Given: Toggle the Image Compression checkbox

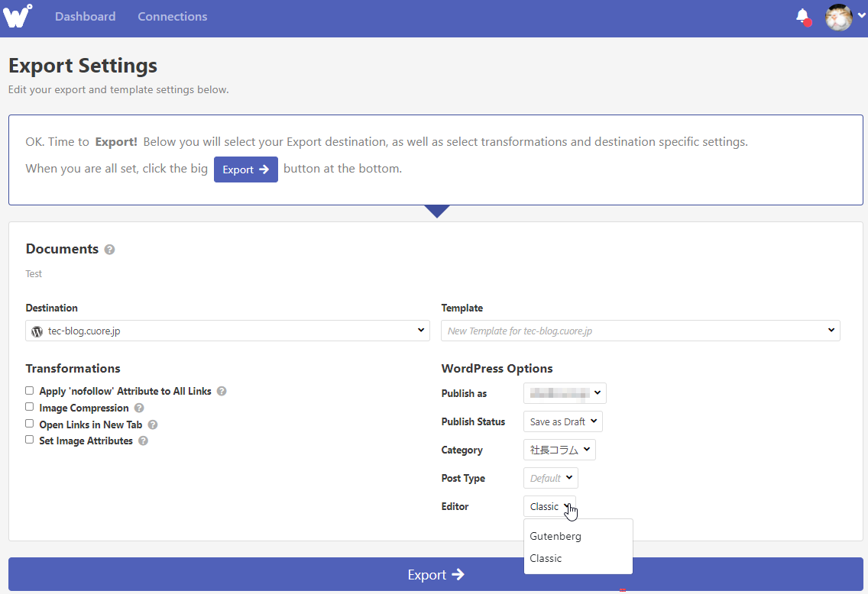Looking at the screenshot, I should 30,407.
